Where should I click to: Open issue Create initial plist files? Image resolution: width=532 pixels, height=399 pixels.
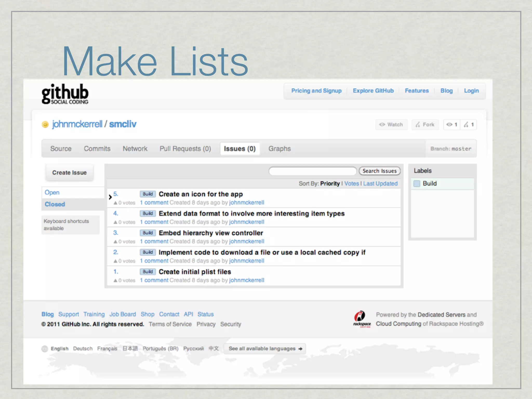click(195, 272)
